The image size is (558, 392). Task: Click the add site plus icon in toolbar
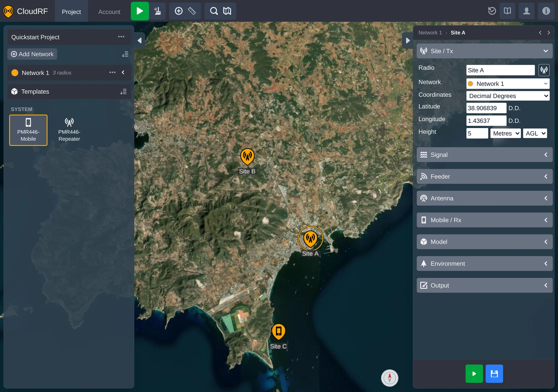[x=178, y=11]
